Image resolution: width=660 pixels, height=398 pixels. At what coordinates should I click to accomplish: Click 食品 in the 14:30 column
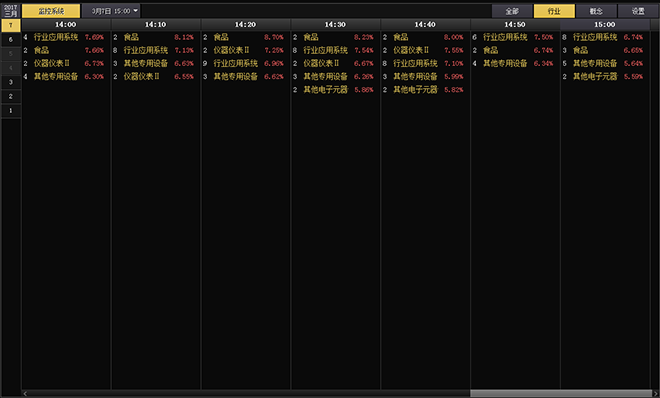tap(311, 37)
